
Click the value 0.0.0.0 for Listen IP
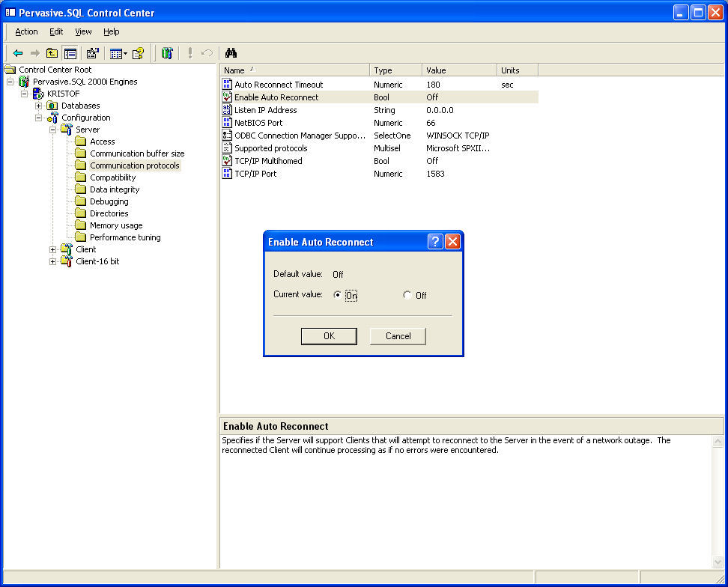point(440,110)
